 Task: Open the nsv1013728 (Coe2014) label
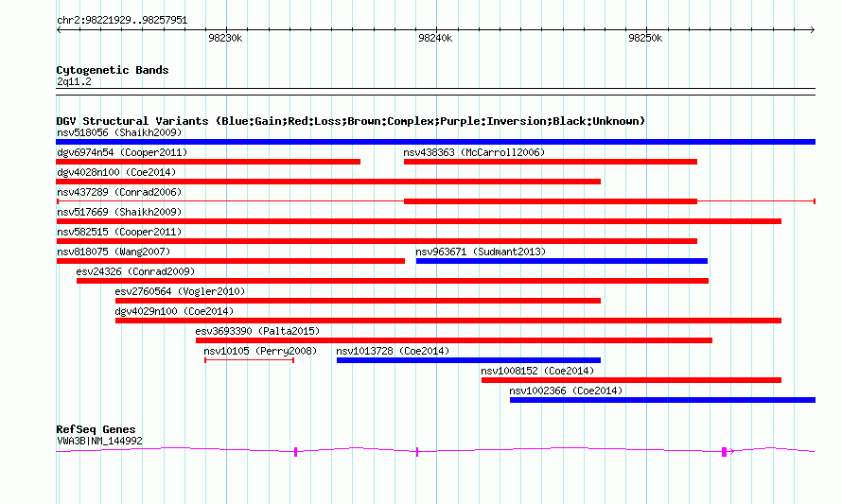click(393, 351)
